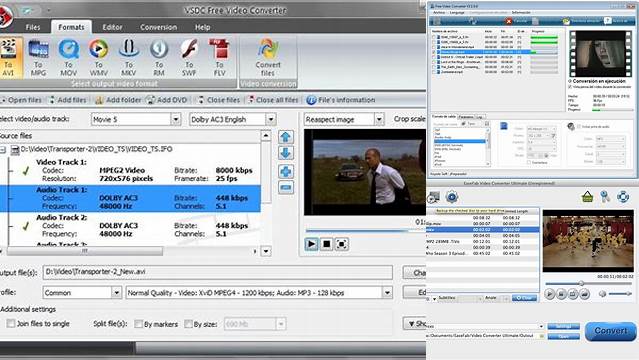Toggle Audio Track 2 green checkmark
The height and width of the screenshot is (360, 639).
click(x=26, y=226)
